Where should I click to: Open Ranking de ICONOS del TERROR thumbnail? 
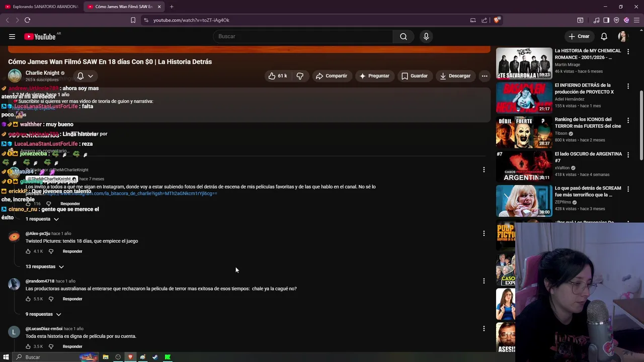[524, 132]
